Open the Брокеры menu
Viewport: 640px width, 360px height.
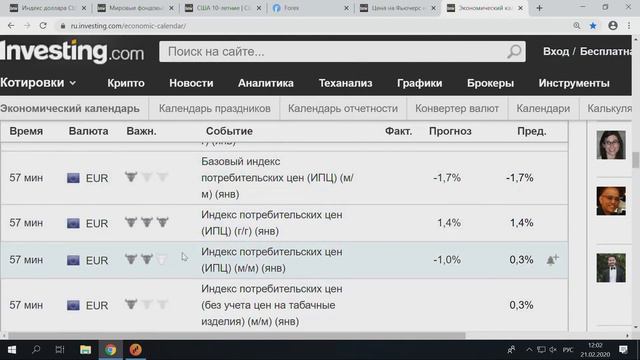(x=490, y=83)
